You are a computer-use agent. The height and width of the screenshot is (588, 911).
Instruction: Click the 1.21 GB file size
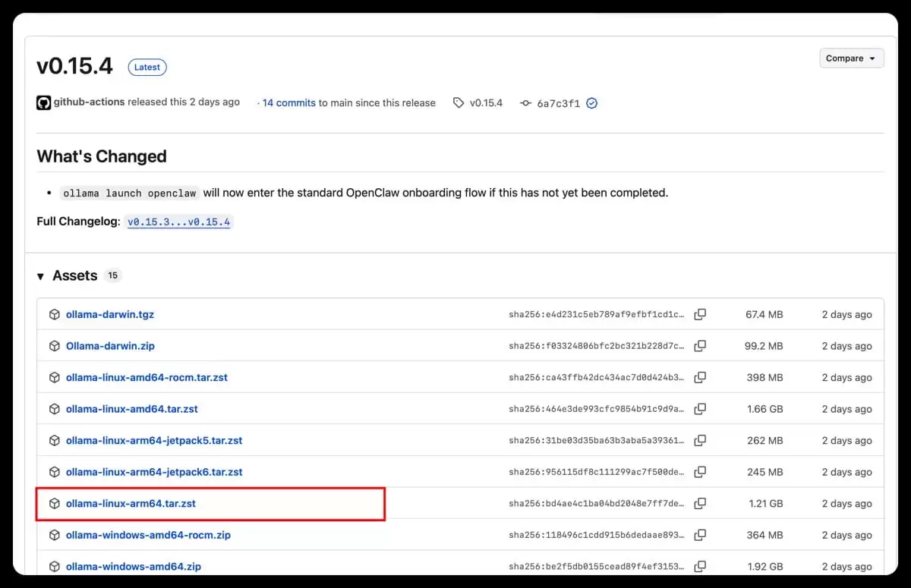(x=766, y=503)
